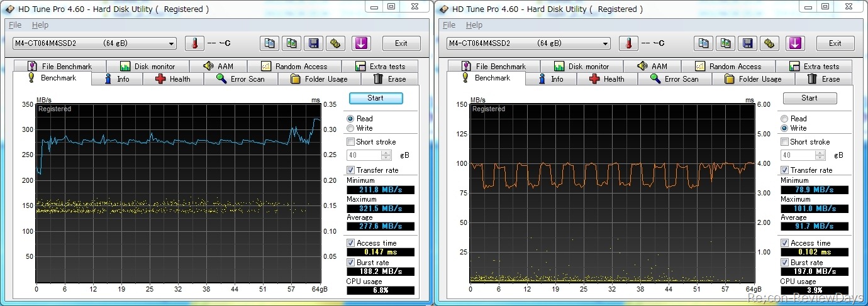
Task: Click the save icon in right window
Action: coord(747,43)
